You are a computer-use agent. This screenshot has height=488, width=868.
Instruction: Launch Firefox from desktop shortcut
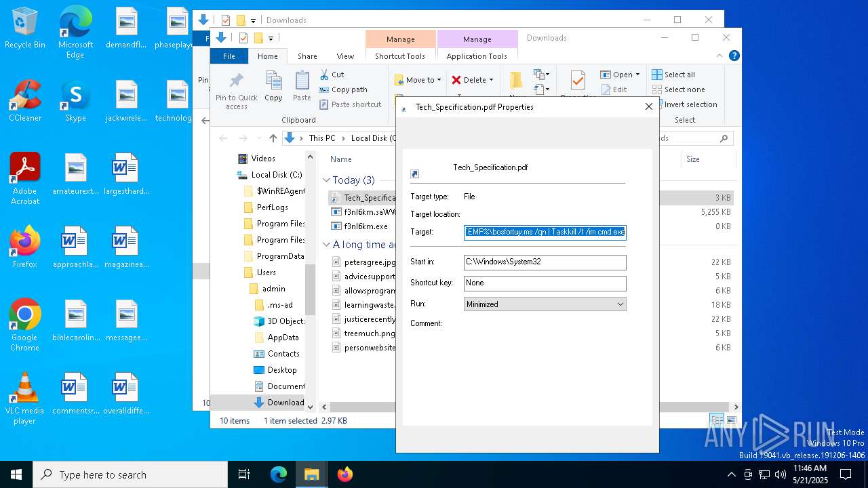click(x=25, y=247)
